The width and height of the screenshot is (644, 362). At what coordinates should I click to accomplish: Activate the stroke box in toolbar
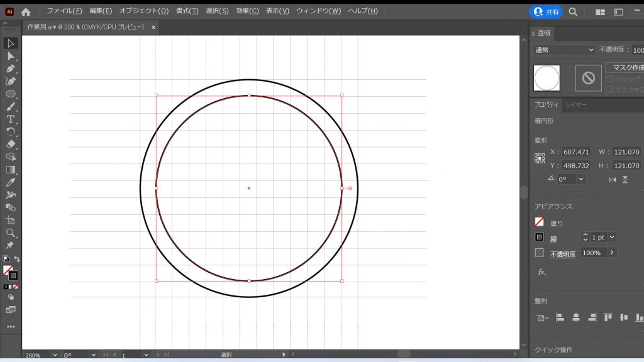pyautogui.click(x=13, y=275)
